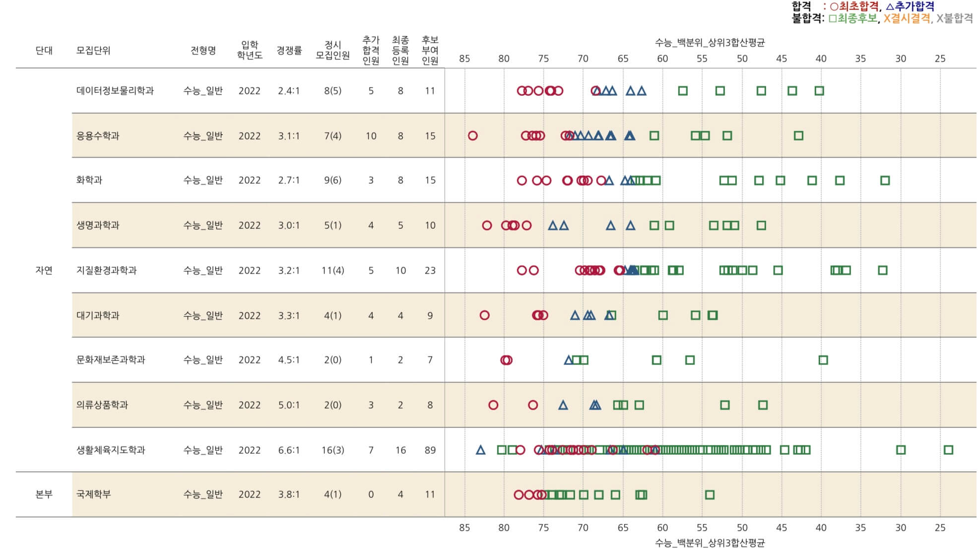
Task: Click the lower 수능_백분위_상위3합산평균 axis title
Action: coord(710,543)
